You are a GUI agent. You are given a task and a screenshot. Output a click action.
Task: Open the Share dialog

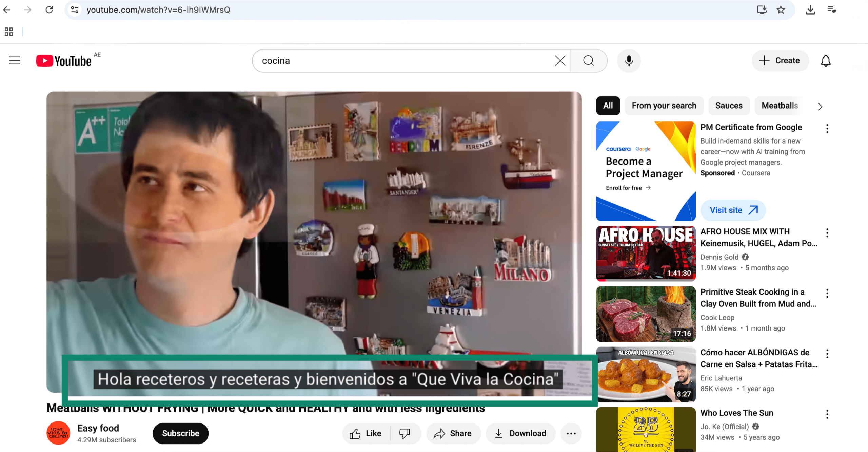(453, 433)
